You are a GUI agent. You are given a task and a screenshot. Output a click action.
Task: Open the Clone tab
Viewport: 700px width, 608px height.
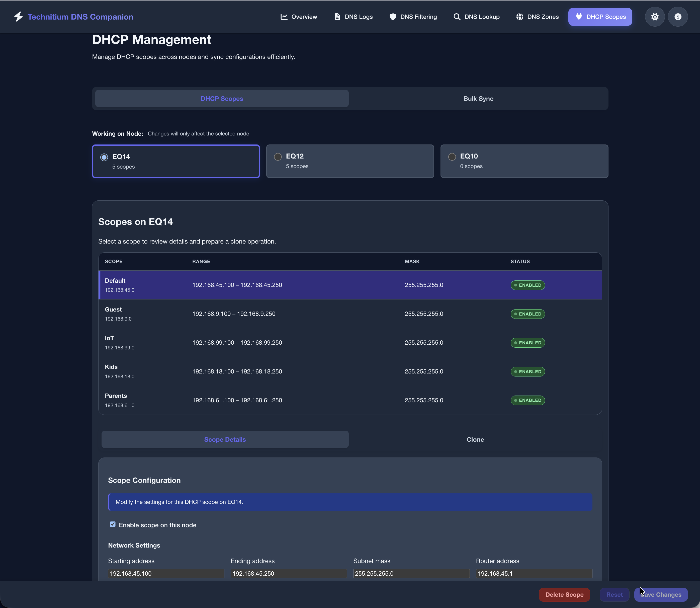tap(475, 439)
